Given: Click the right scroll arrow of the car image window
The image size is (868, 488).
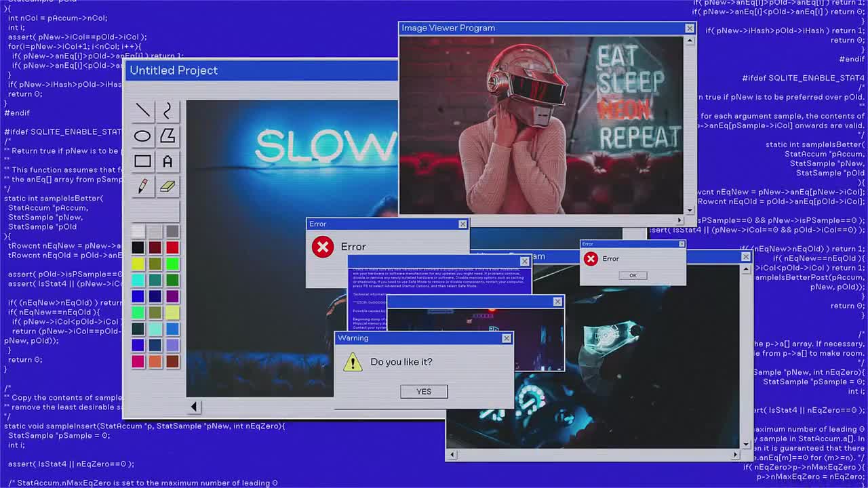Looking at the screenshot, I should click(x=736, y=454).
